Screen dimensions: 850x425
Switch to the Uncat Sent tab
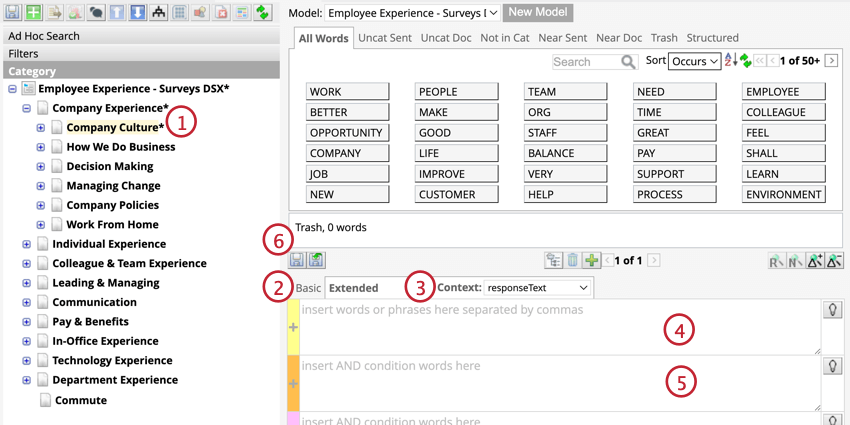tap(385, 38)
